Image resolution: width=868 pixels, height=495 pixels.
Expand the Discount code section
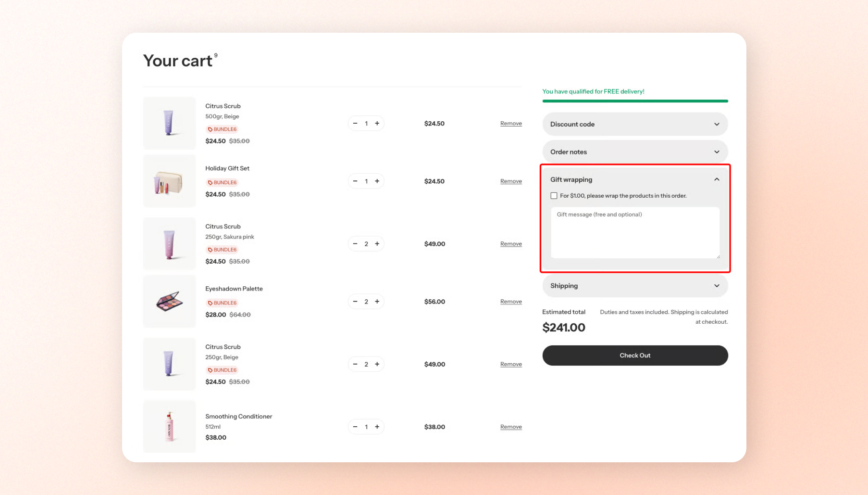click(635, 124)
